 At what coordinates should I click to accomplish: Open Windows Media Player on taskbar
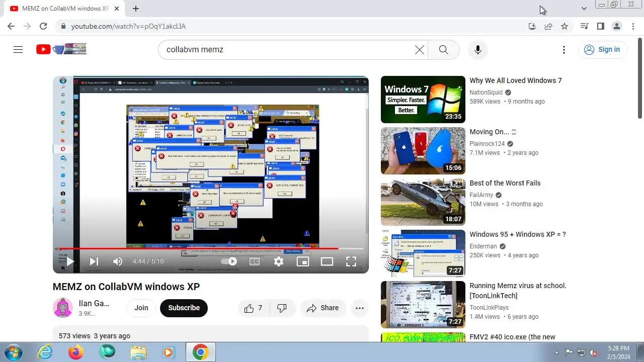(x=170, y=352)
